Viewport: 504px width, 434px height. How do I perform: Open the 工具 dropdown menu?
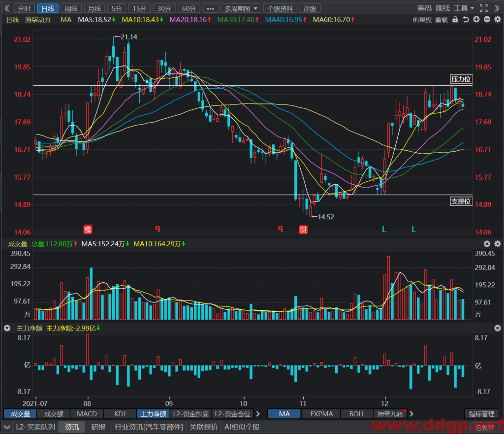pyautogui.click(x=464, y=8)
